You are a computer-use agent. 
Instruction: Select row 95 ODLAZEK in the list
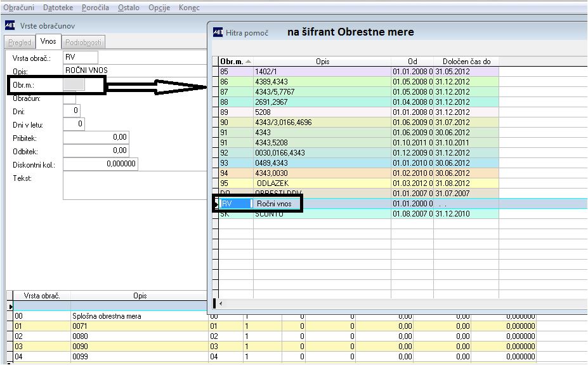[x=358, y=183]
